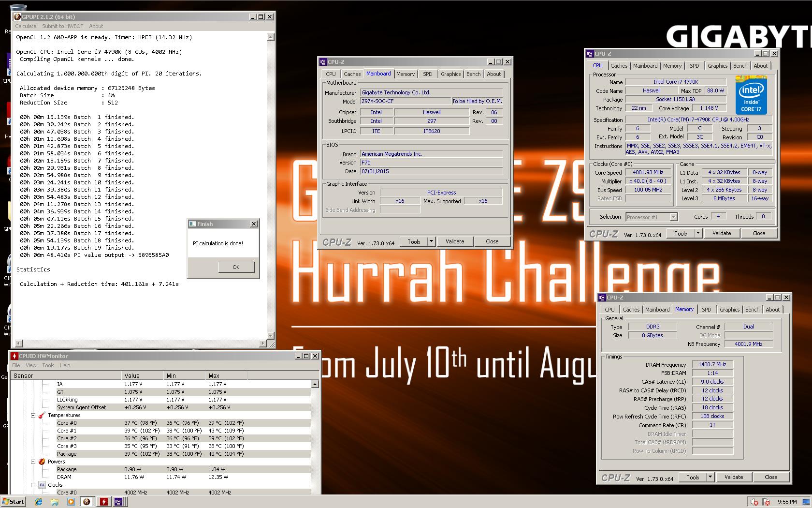Switch to Bench tab in Memory CPU-Z window
Screen dimensions: 812x508
(x=752, y=310)
